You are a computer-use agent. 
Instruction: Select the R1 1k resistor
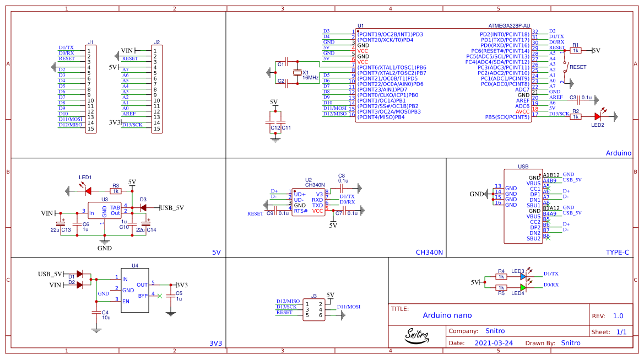coord(576,50)
